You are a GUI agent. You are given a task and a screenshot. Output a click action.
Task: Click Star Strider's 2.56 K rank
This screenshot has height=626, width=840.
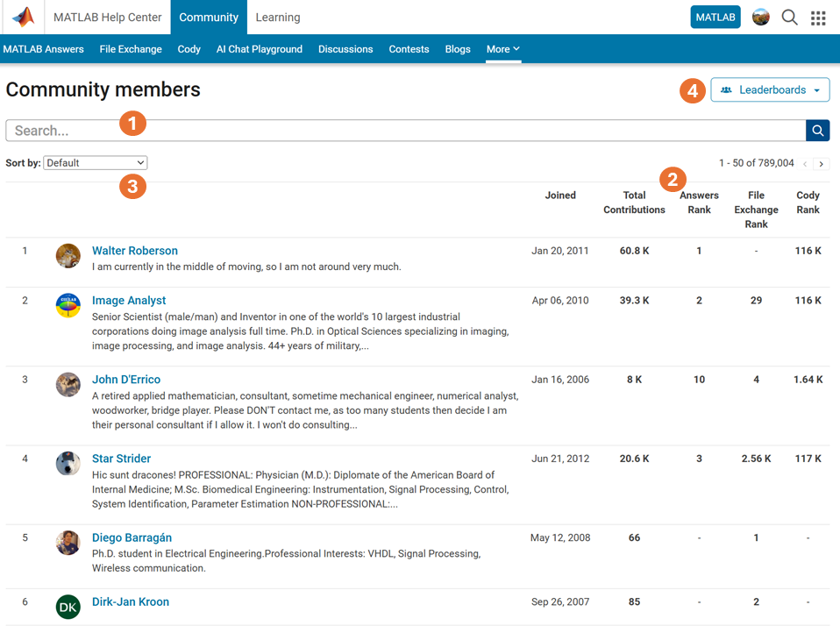pos(756,459)
